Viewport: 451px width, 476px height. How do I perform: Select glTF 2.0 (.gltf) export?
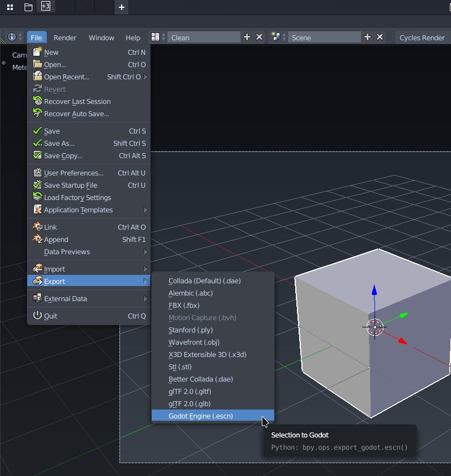point(213,391)
